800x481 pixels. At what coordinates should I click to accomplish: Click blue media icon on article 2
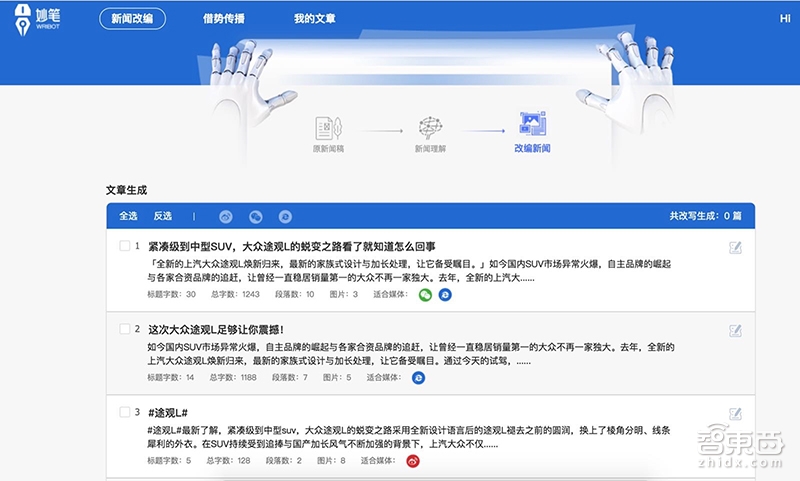click(418, 378)
